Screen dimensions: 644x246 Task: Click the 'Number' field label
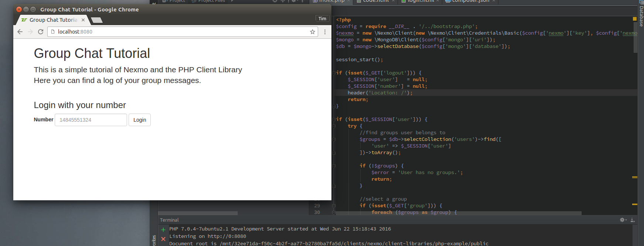click(44, 119)
